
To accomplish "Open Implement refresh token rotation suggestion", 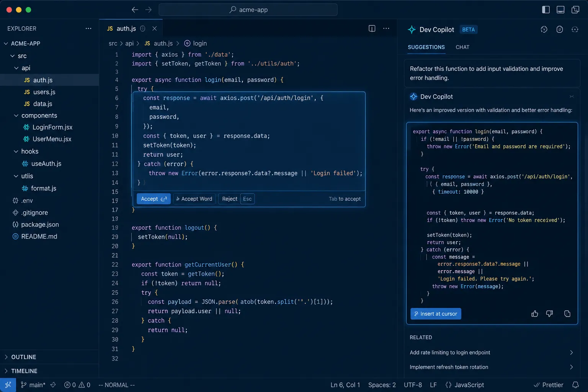I will tap(492, 367).
